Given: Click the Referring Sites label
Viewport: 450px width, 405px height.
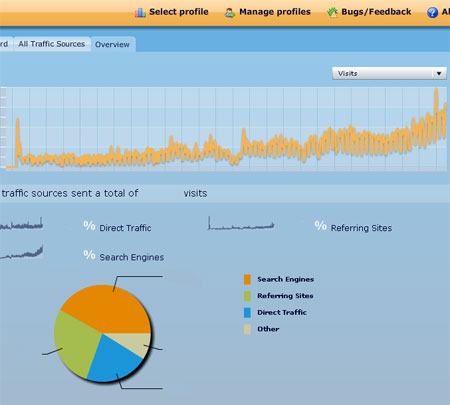Looking at the screenshot, I should (x=361, y=228).
